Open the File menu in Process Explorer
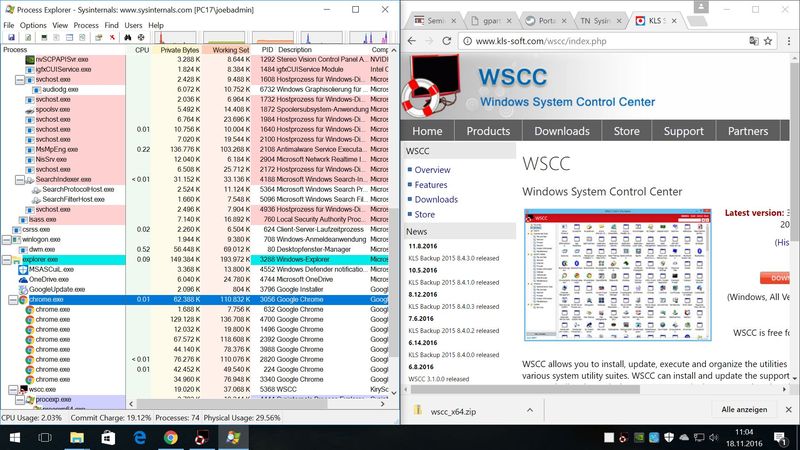 click(9, 25)
